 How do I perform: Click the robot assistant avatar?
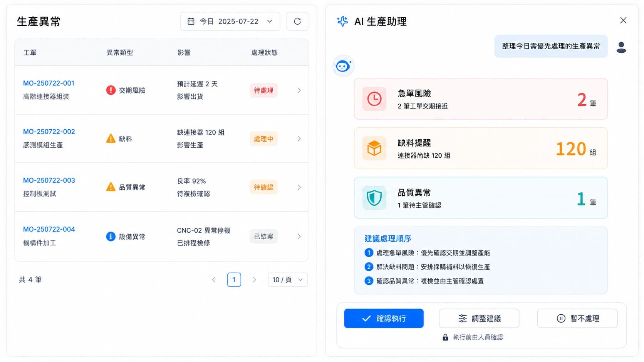point(343,66)
